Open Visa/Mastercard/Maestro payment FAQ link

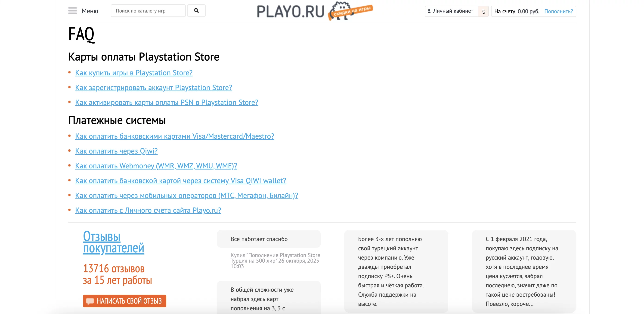point(174,136)
